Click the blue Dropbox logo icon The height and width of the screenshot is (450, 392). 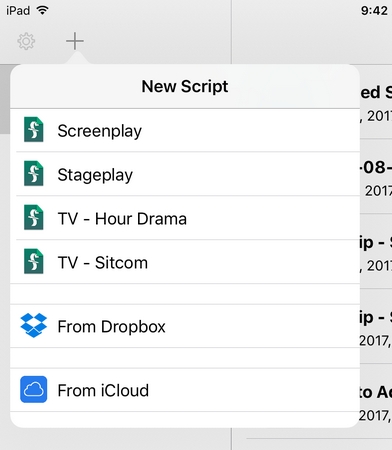point(34,325)
